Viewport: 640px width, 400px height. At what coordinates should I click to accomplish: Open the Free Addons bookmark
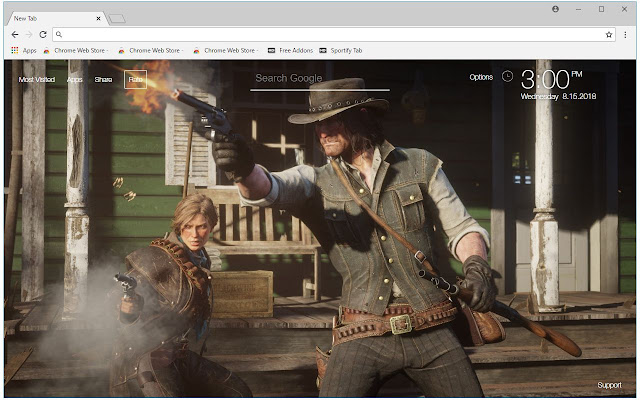coord(291,51)
